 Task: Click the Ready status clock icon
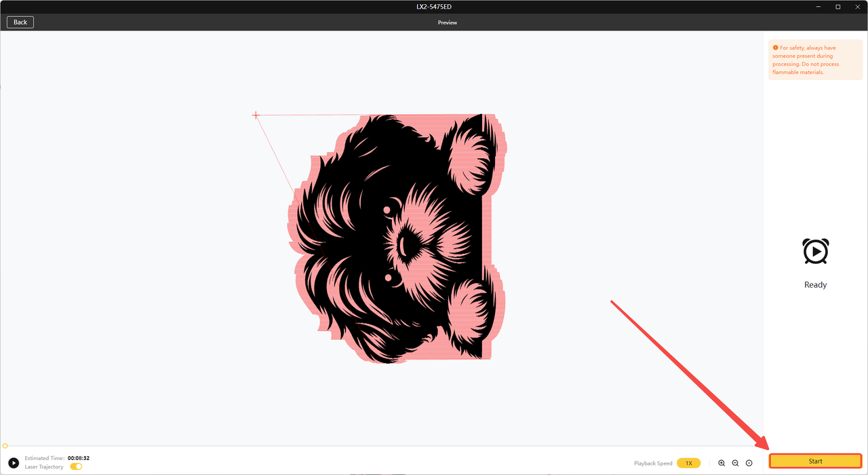click(815, 251)
